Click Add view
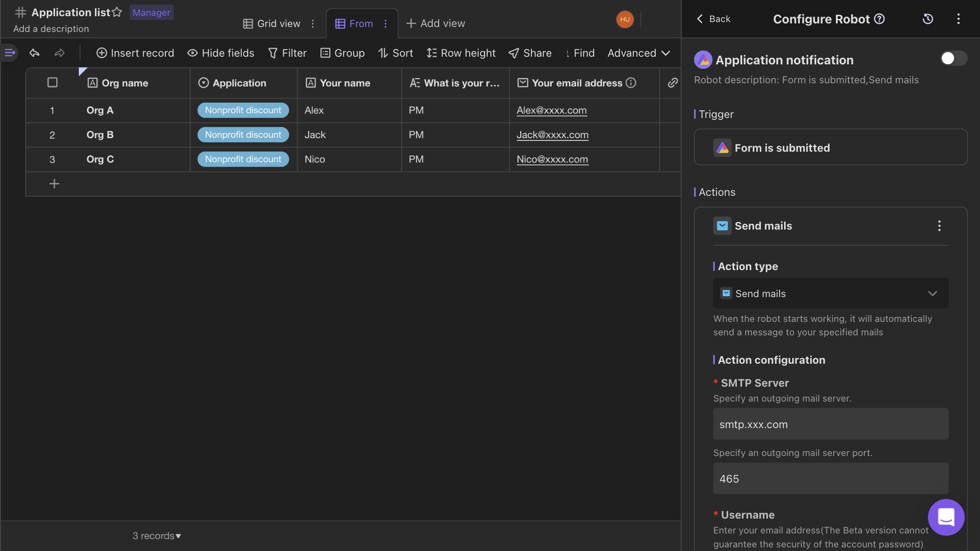Viewport: 980px width, 551px height. pos(436,23)
